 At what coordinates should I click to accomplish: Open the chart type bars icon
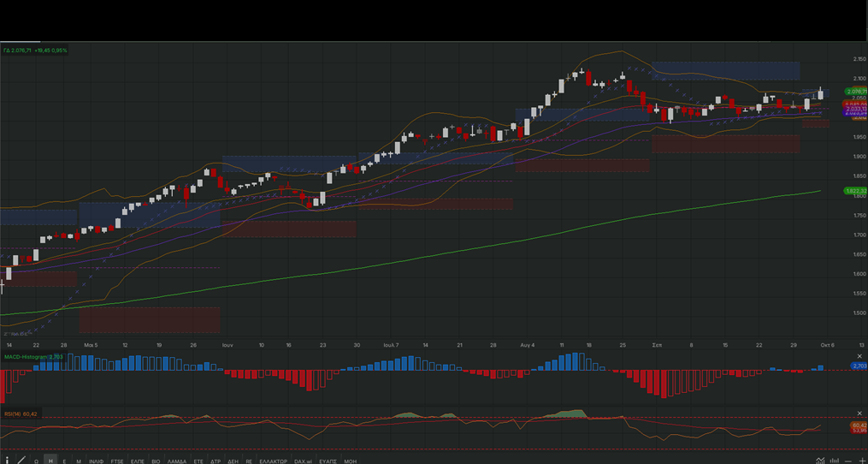click(835, 461)
